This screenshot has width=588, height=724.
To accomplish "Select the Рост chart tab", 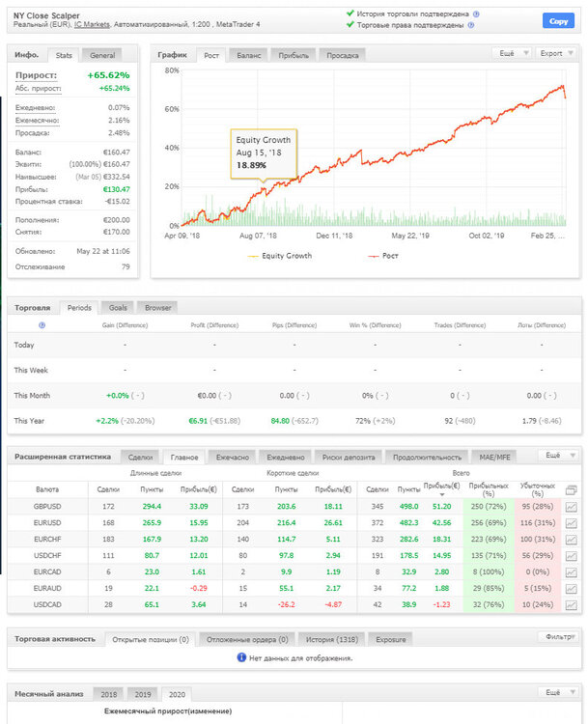I will (211, 55).
